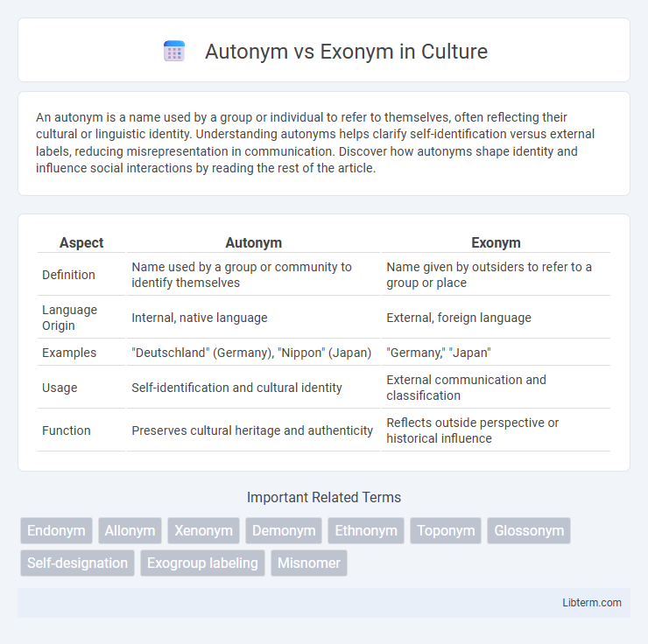Select the Demonym tag
648x644 pixels.
click(284, 530)
